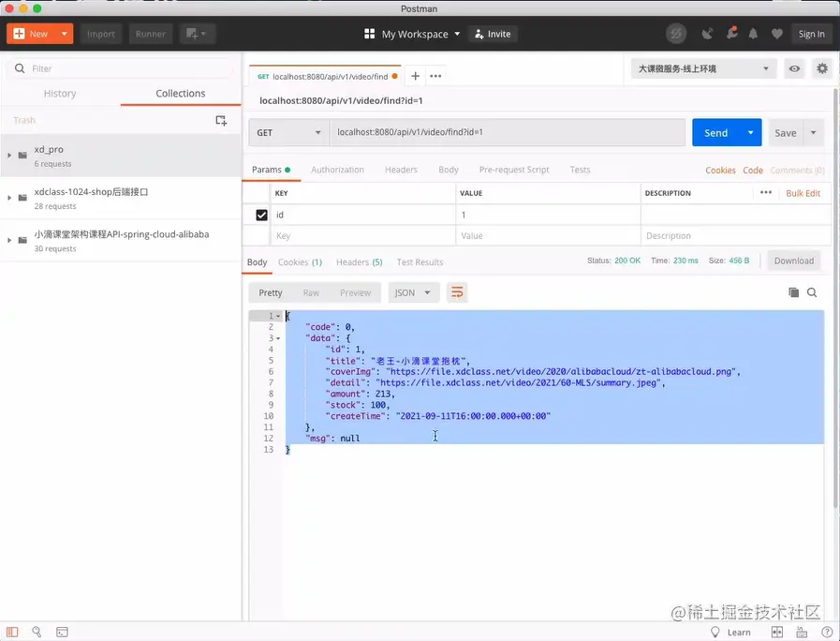This screenshot has height=641, width=840.
Task: Show response Cookies (1) tab
Action: (x=300, y=262)
